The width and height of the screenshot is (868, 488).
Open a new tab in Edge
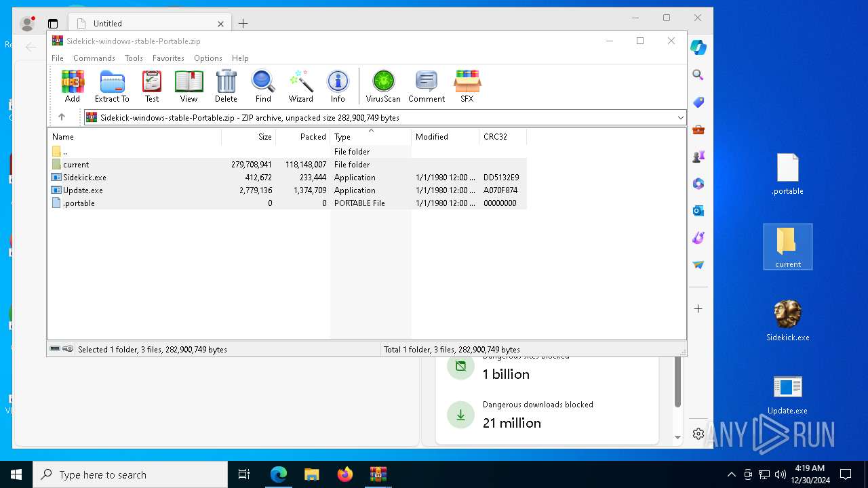243,23
